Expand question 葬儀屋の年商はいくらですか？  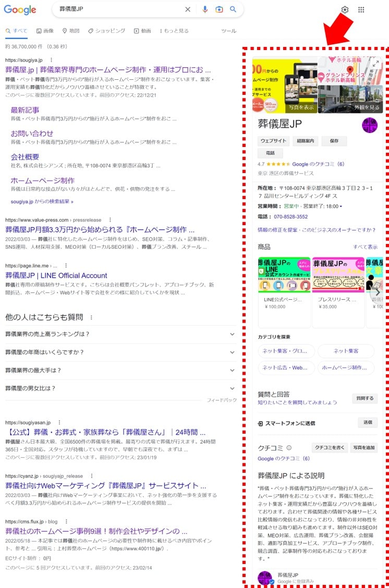click(x=232, y=352)
